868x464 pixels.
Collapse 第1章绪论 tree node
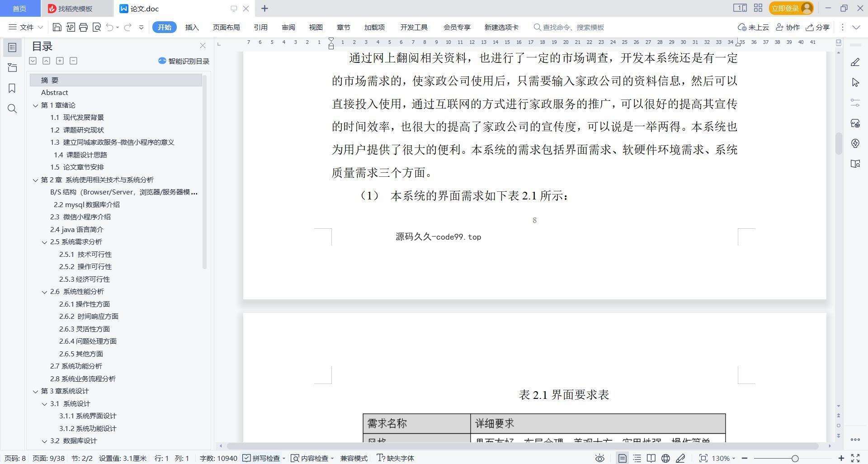(x=35, y=105)
